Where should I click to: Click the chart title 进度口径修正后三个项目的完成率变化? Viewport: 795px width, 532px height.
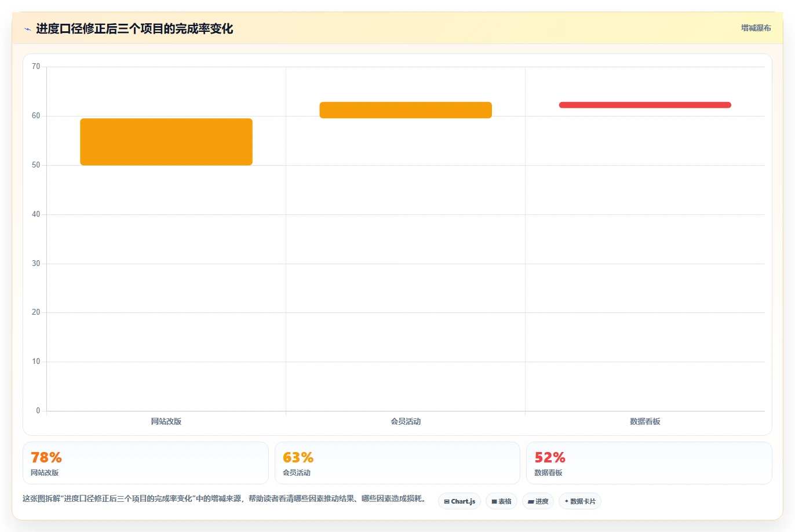click(134, 29)
